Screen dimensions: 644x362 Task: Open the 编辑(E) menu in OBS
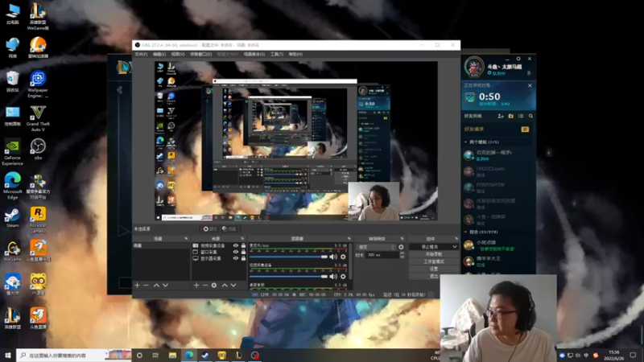click(x=159, y=54)
